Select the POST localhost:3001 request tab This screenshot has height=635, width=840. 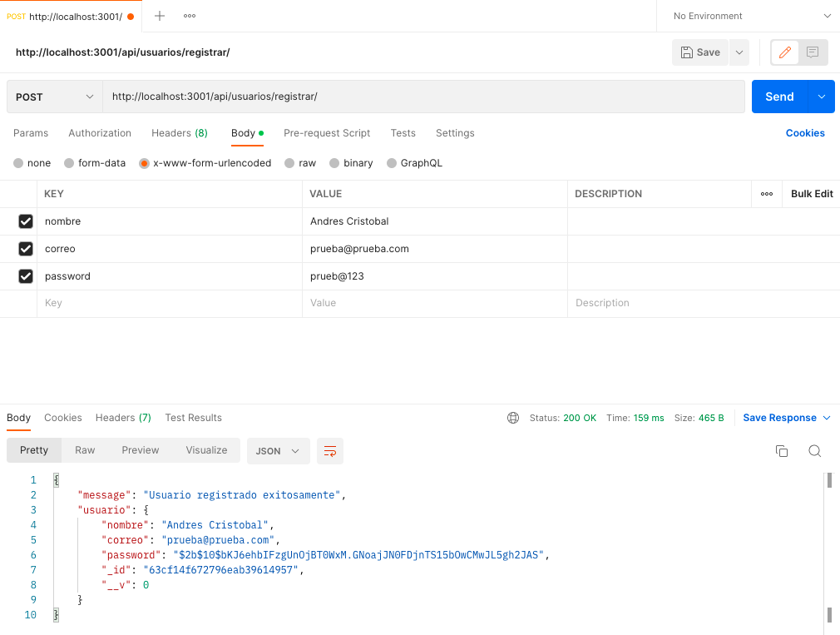point(71,17)
